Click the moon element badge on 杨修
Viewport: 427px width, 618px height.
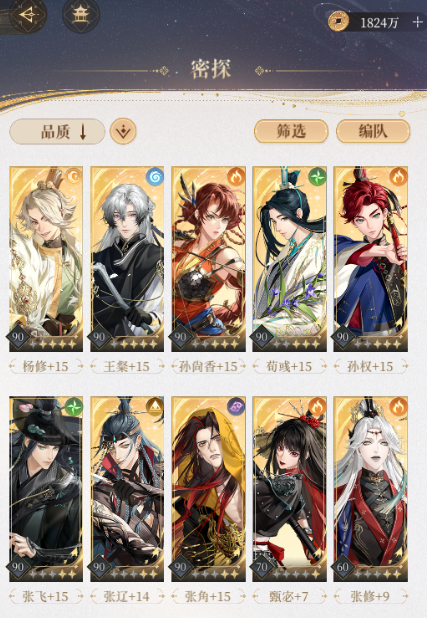(x=73, y=177)
